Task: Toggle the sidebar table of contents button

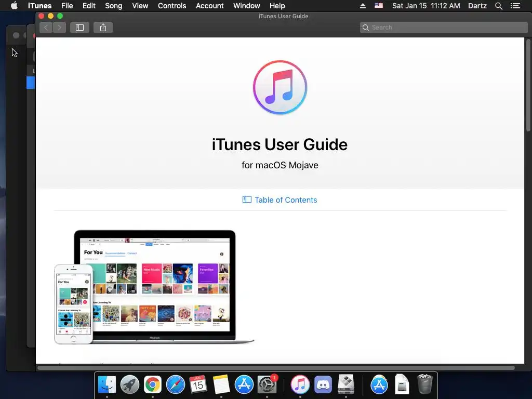Action: (79, 28)
